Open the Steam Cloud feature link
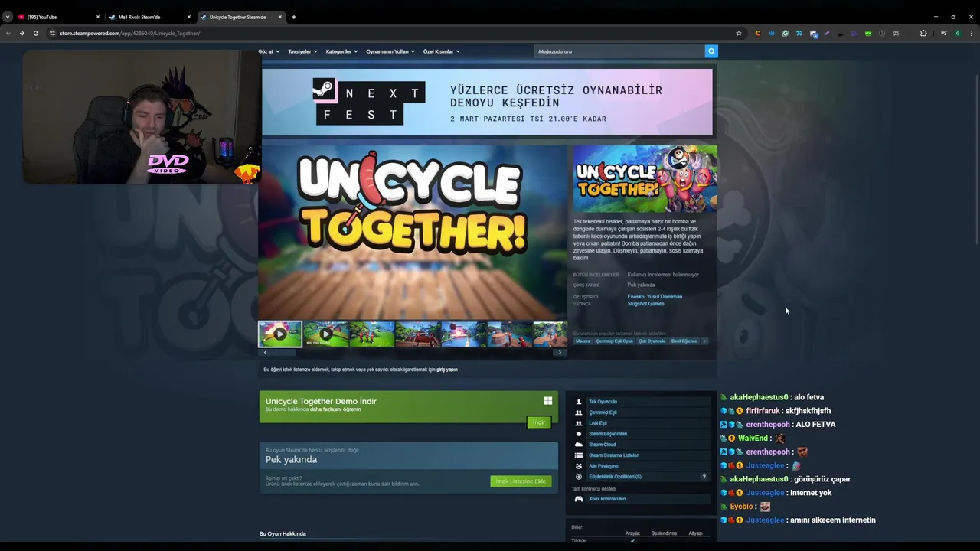 [x=602, y=445]
